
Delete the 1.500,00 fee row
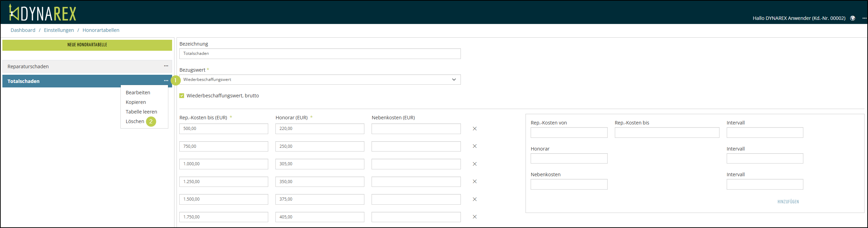pyautogui.click(x=475, y=199)
